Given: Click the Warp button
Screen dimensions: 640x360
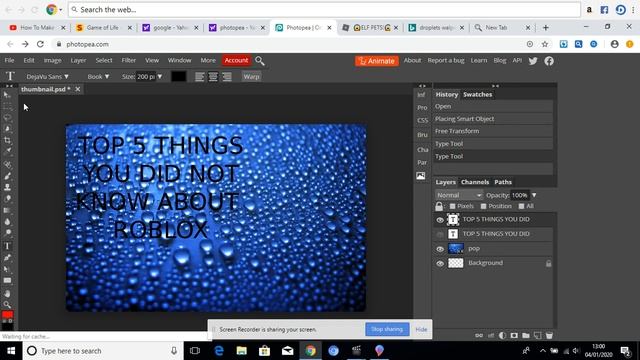Looking at the screenshot, I should (251, 76).
